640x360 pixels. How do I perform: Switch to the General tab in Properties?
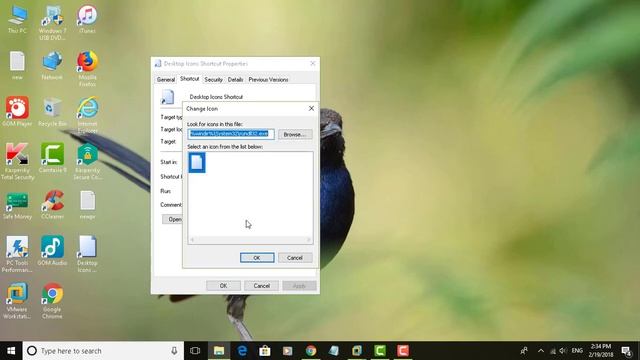tap(166, 80)
